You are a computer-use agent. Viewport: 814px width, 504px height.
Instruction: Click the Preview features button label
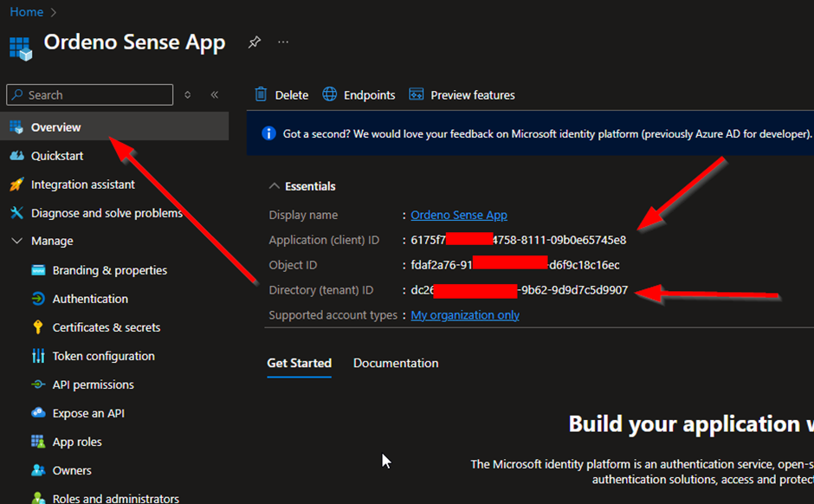473,95
